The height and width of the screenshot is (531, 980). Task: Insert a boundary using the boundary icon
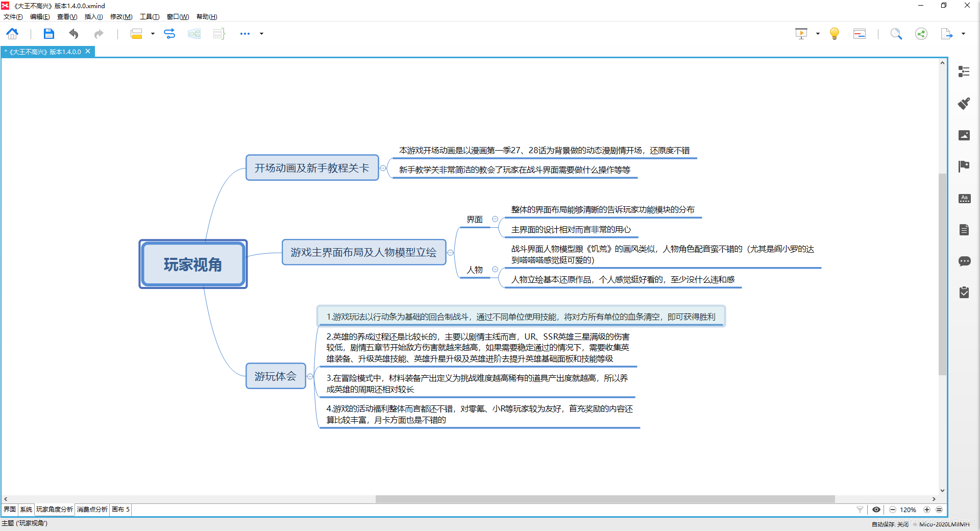[194, 34]
